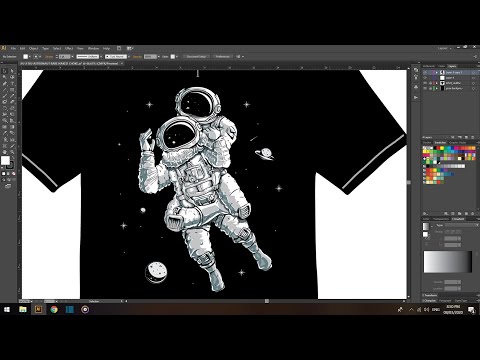Click the Delete Selection trash icon in Layers panel
The width and height of the screenshot is (480, 360).
point(473,137)
